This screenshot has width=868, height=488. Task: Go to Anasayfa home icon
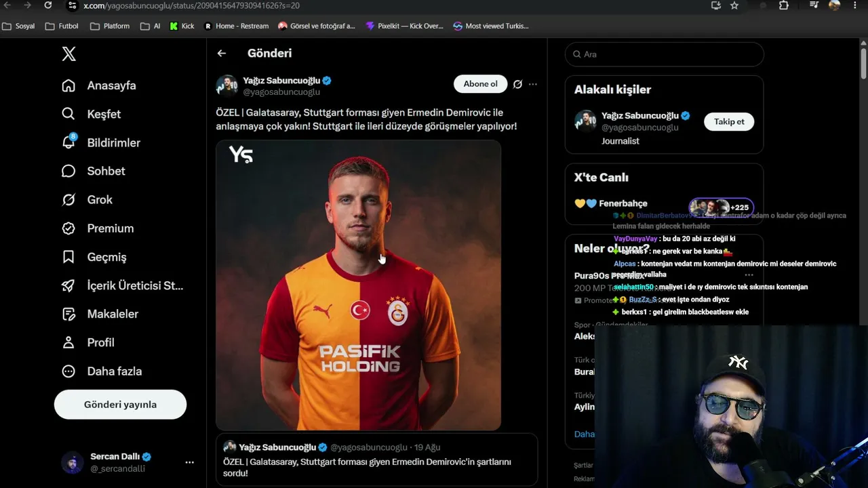tap(68, 85)
